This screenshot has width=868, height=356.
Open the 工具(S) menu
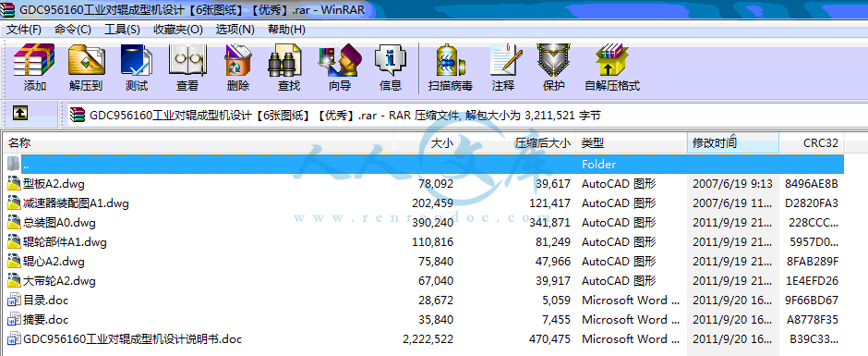click(x=122, y=30)
